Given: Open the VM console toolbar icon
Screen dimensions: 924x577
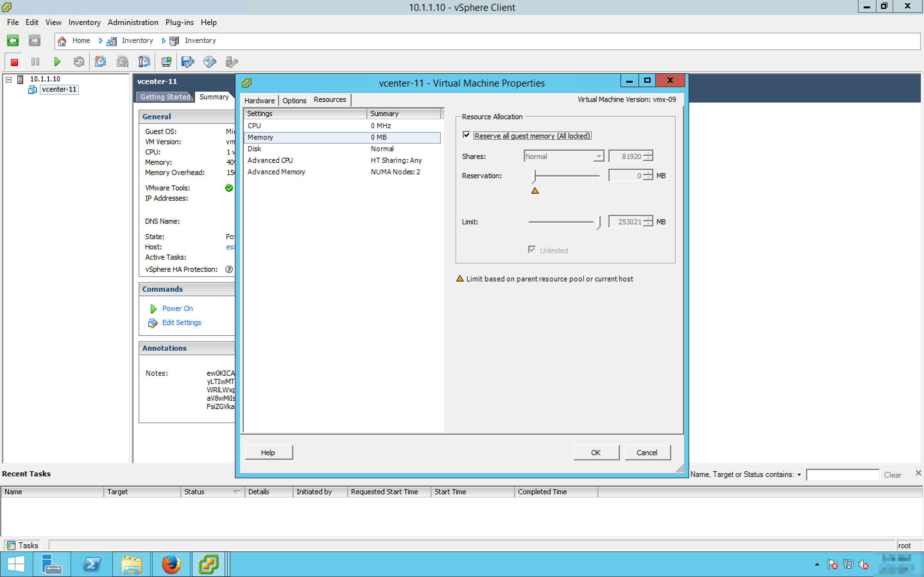Looking at the screenshot, I should [x=166, y=62].
